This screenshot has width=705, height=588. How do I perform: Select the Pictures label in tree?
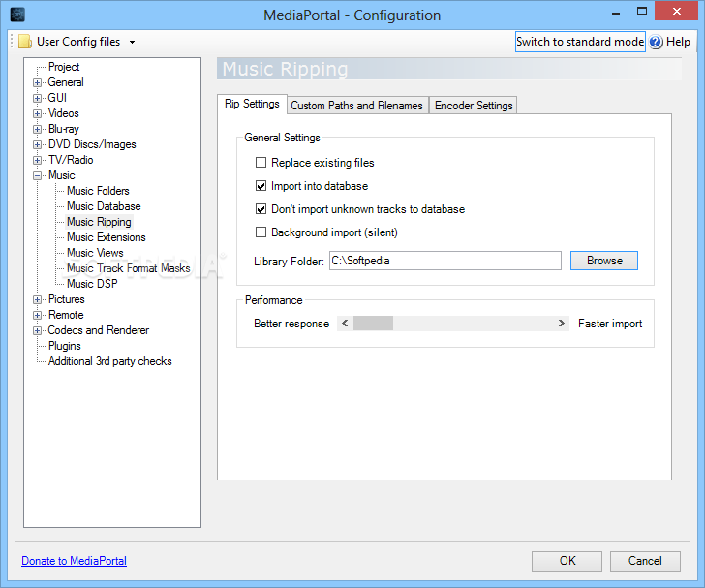[x=67, y=299]
